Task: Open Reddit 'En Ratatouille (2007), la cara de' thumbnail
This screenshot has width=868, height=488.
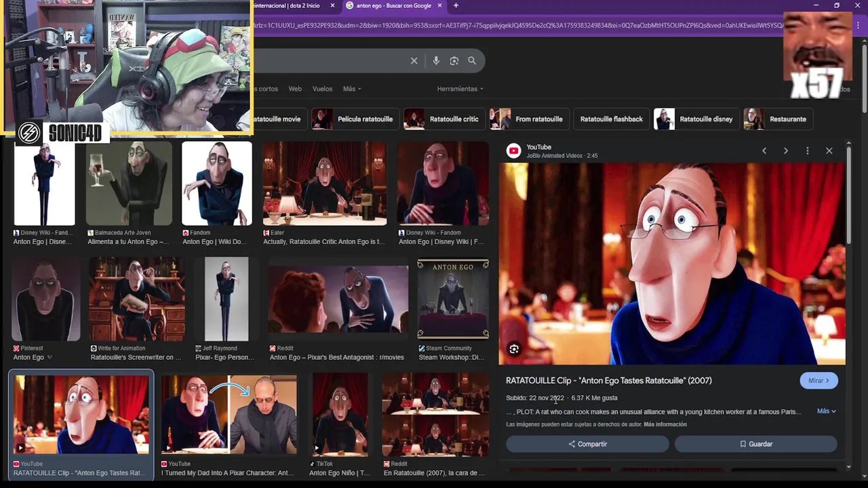Action: click(x=435, y=415)
